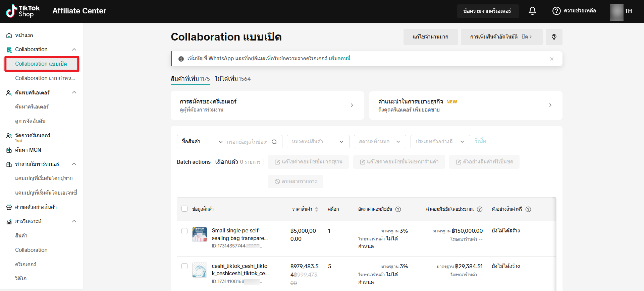Dismiss the WhatsApp notice banner
644x291 pixels.
click(x=551, y=59)
